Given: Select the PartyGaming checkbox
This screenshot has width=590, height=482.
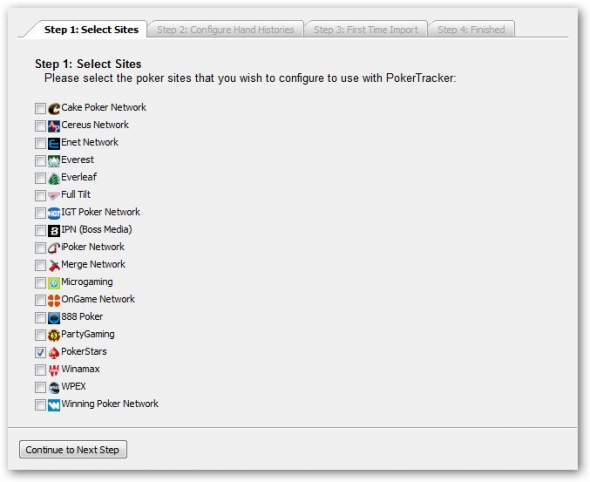Looking at the screenshot, I should pos(40,335).
